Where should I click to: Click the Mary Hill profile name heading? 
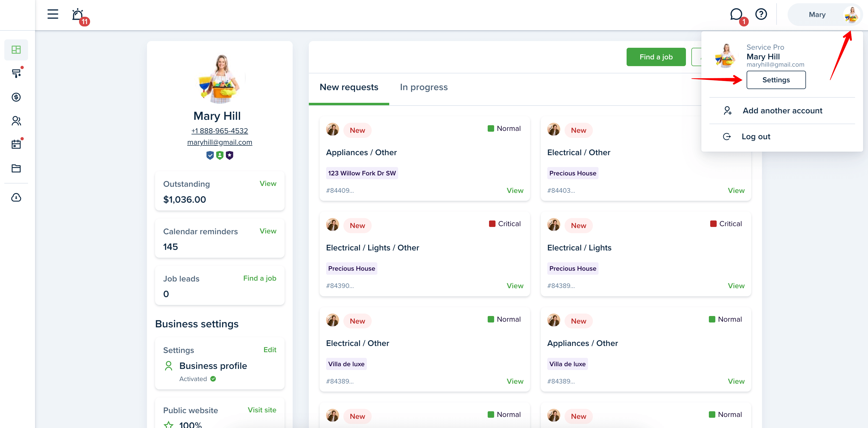[217, 116]
